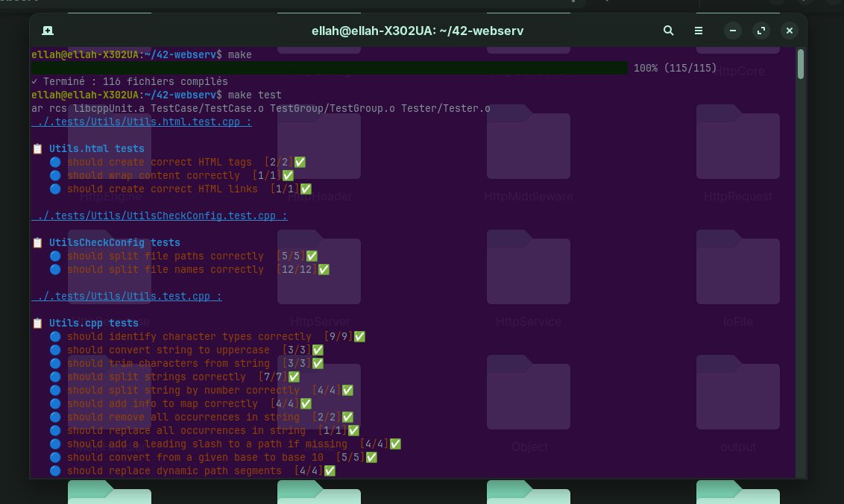This screenshot has height=504, width=844.
Task: Click green check after 'should create correct HTML tags'
Action: point(300,162)
